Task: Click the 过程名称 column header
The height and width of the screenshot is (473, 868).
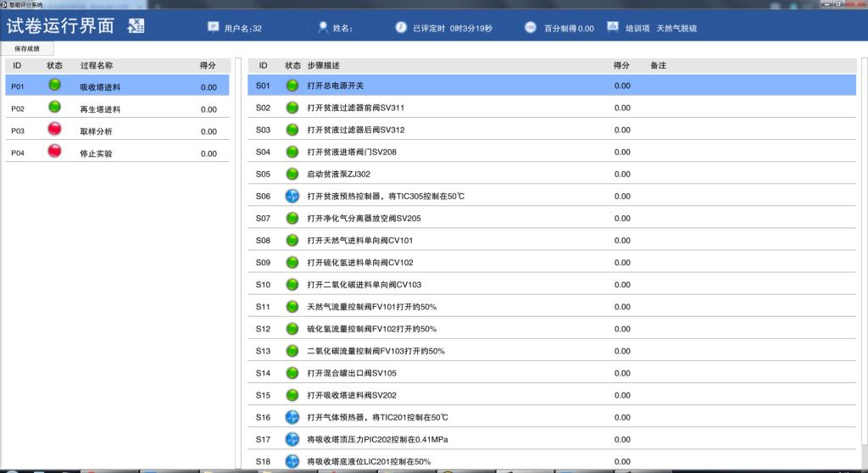Action: click(x=97, y=65)
